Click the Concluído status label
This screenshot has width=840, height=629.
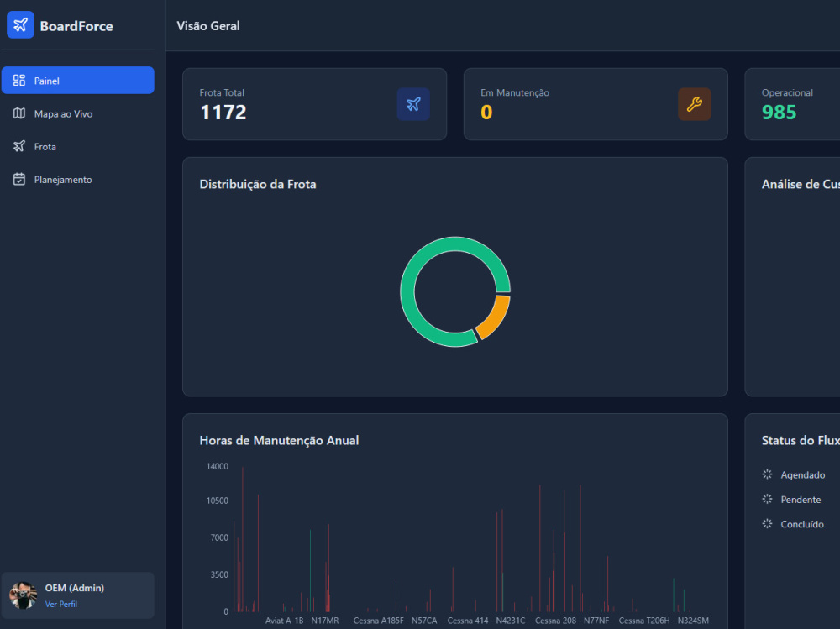(802, 524)
